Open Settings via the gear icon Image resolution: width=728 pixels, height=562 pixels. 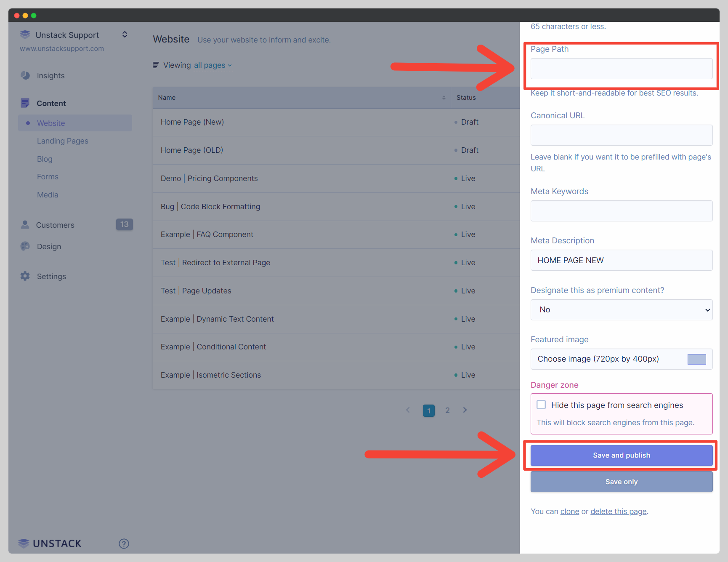click(25, 276)
